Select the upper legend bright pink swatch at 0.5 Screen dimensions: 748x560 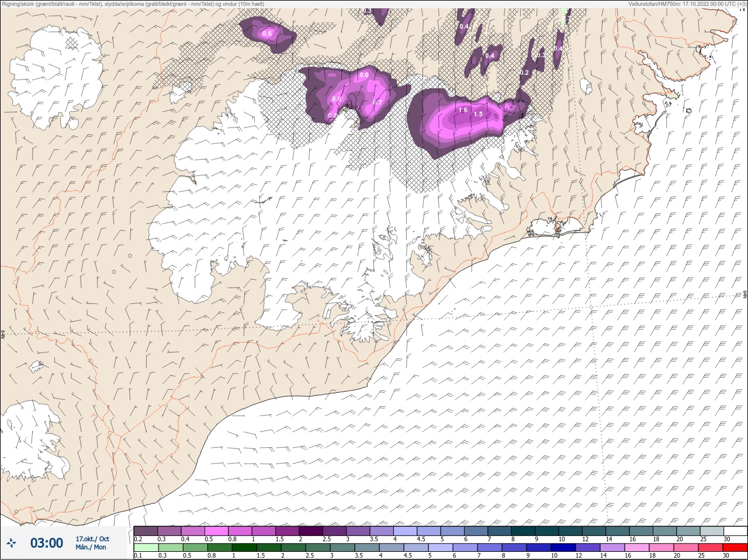(216, 531)
